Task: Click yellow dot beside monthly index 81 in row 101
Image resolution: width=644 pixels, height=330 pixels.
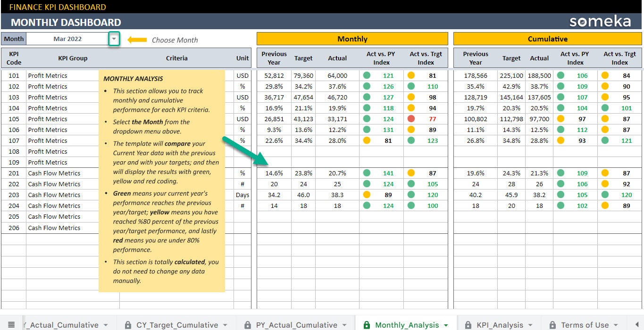Action: point(411,75)
